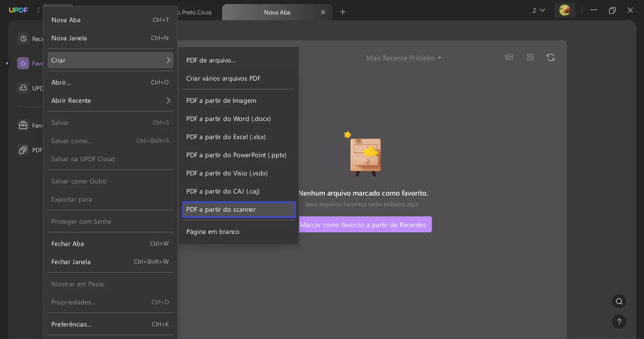This screenshot has width=644, height=339.
Task: Click Mostrar em Pasta item
Action: pos(110,284)
